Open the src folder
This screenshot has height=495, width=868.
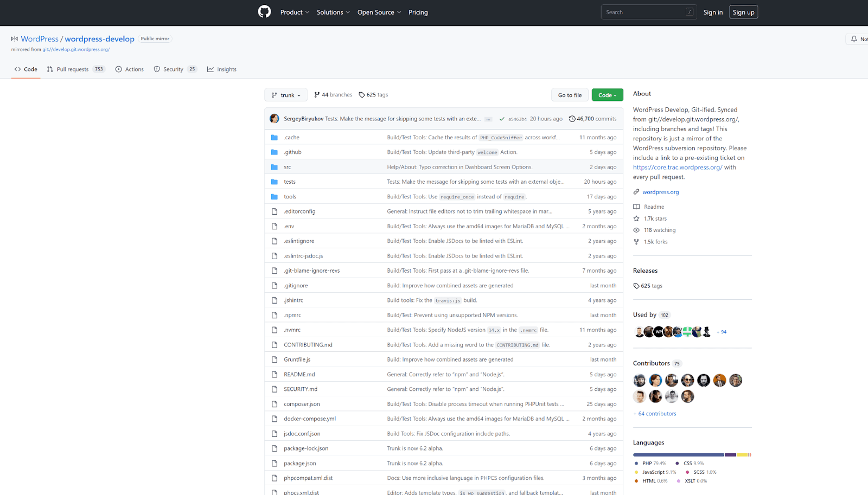point(287,167)
